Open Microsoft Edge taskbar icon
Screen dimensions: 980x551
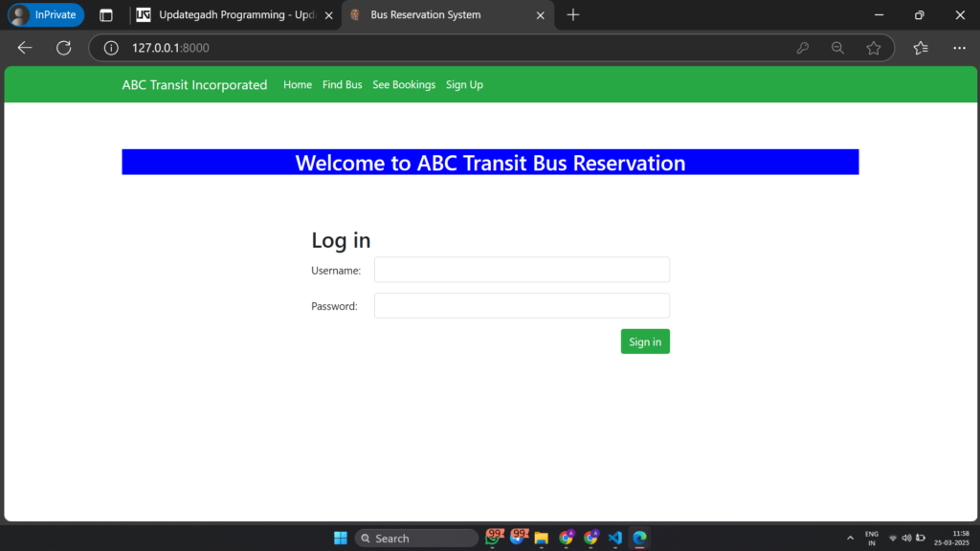click(639, 538)
